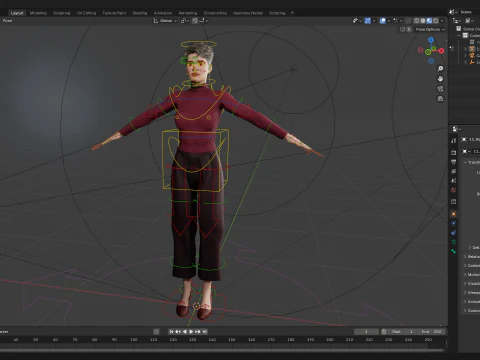
Task: Go to the Animation workspace tab
Action: 163,13
